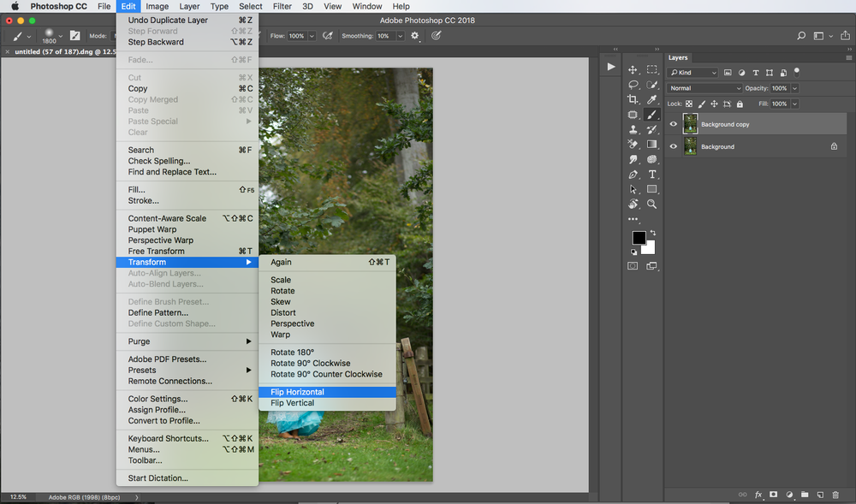This screenshot has height=504, width=856.
Task: Select the Pen tool
Action: click(x=633, y=175)
